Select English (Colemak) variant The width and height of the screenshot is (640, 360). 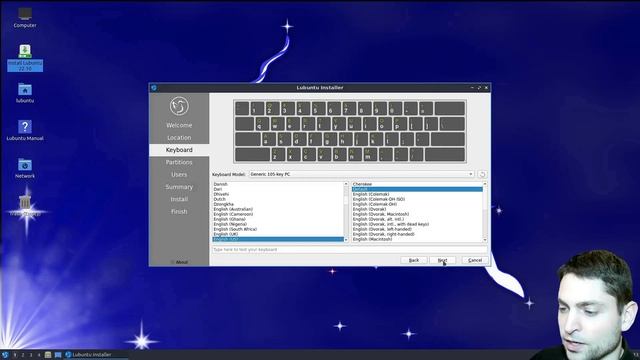[371, 194]
